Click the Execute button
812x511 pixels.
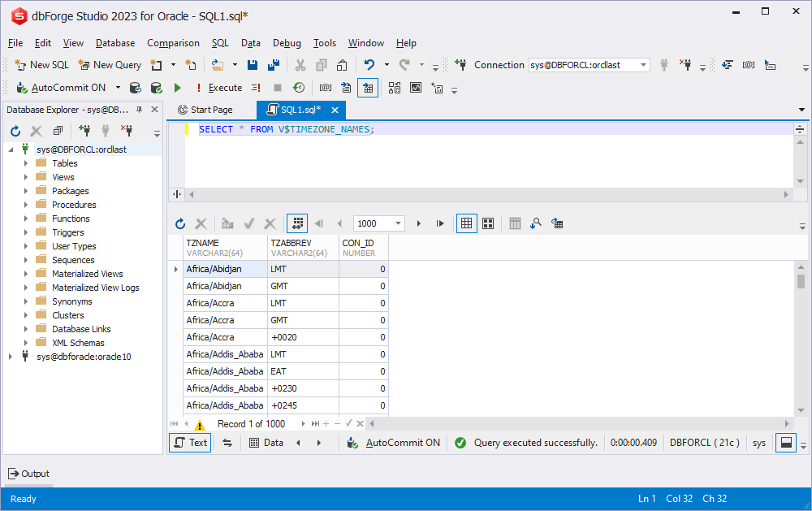(x=219, y=88)
